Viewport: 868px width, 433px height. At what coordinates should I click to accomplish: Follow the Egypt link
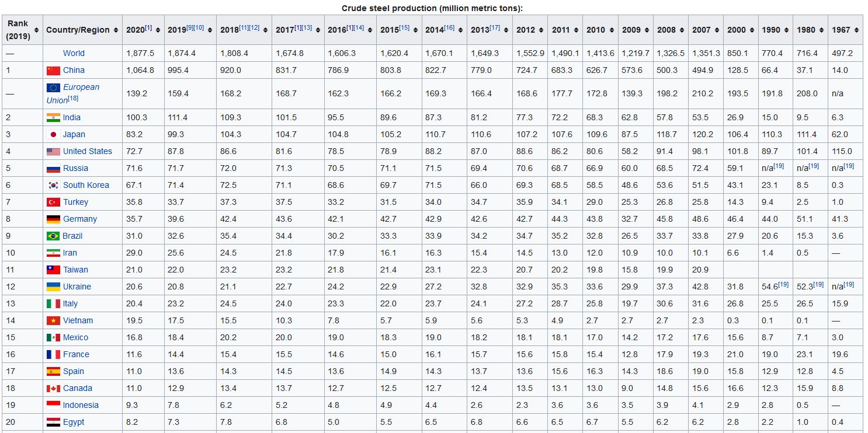tap(74, 422)
